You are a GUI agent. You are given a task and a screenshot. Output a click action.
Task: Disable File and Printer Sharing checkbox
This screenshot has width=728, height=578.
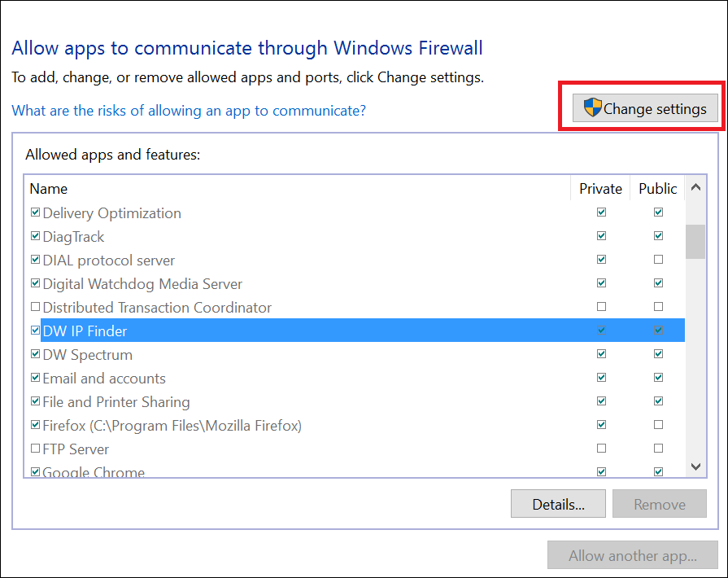35,401
